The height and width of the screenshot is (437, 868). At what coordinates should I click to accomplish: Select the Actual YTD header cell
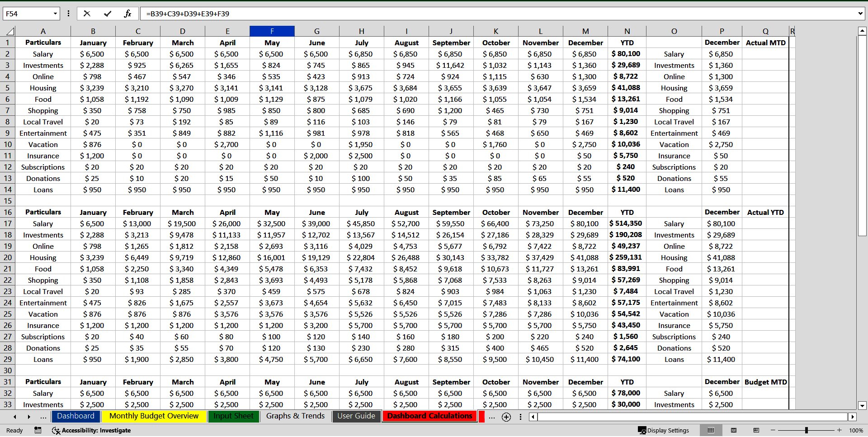(765, 212)
